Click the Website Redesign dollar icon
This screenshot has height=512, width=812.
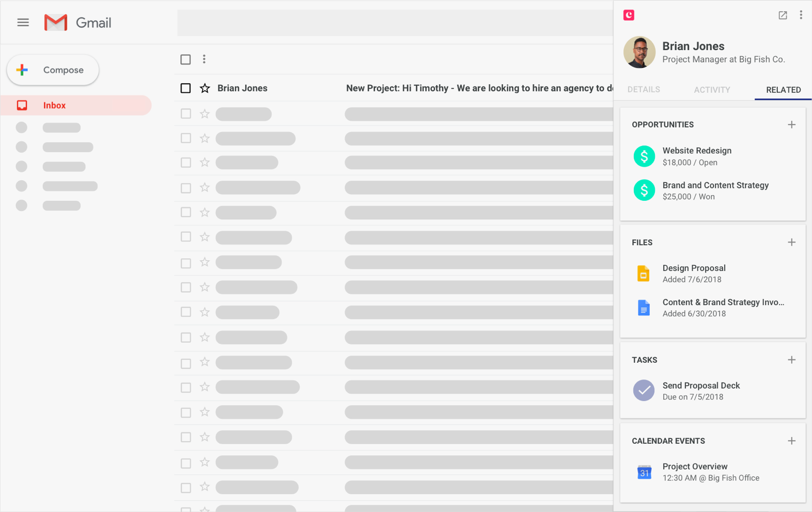coord(644,156)
